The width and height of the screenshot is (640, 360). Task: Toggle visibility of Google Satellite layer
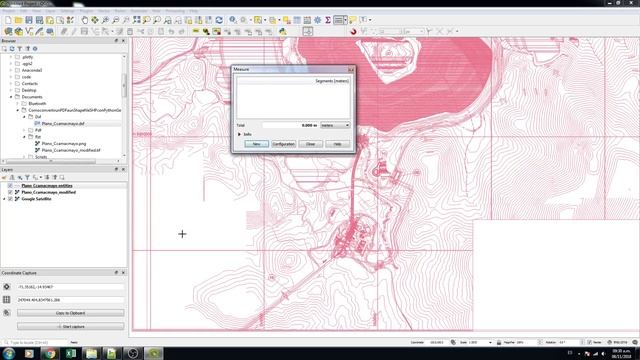pos(10,199)
